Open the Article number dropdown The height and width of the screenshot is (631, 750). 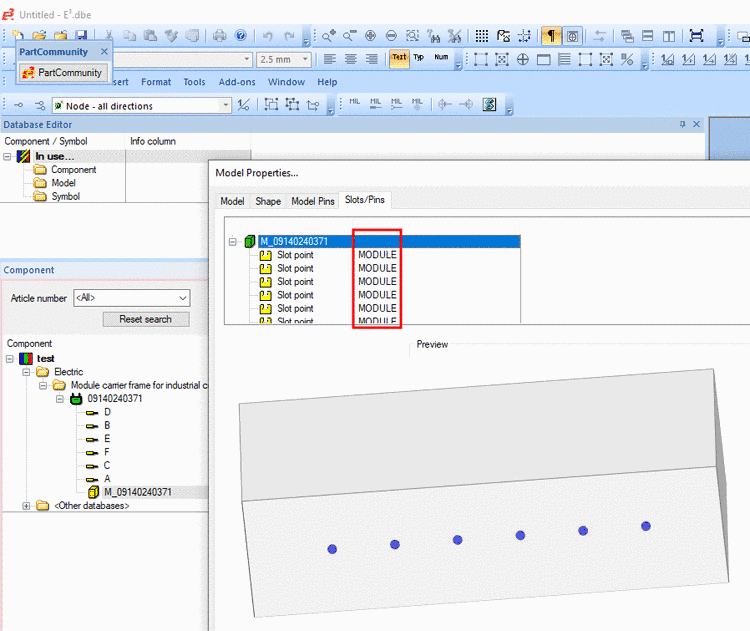point(181,298)
